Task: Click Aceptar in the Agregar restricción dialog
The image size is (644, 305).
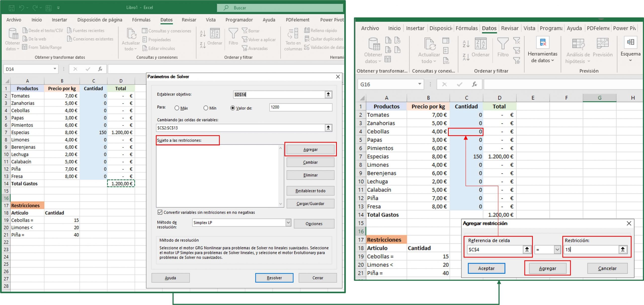Action: pyautogui.click(x=486, y=268)
